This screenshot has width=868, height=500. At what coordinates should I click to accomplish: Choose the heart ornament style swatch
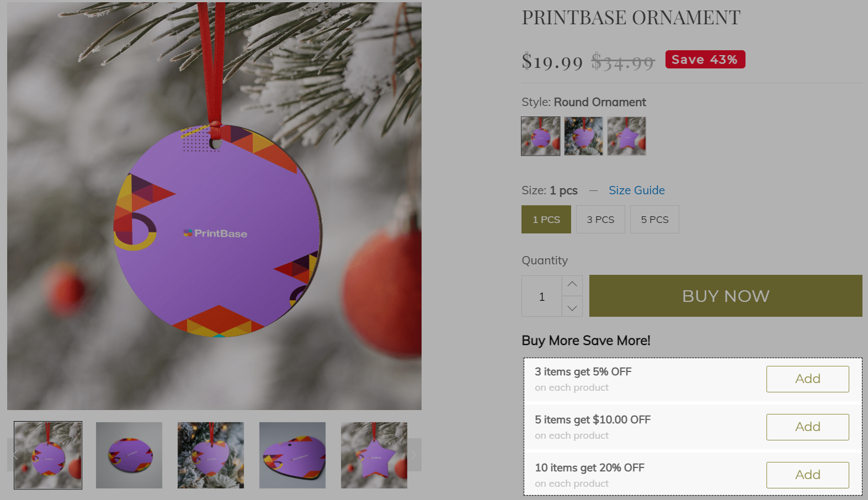click(584, 136)
